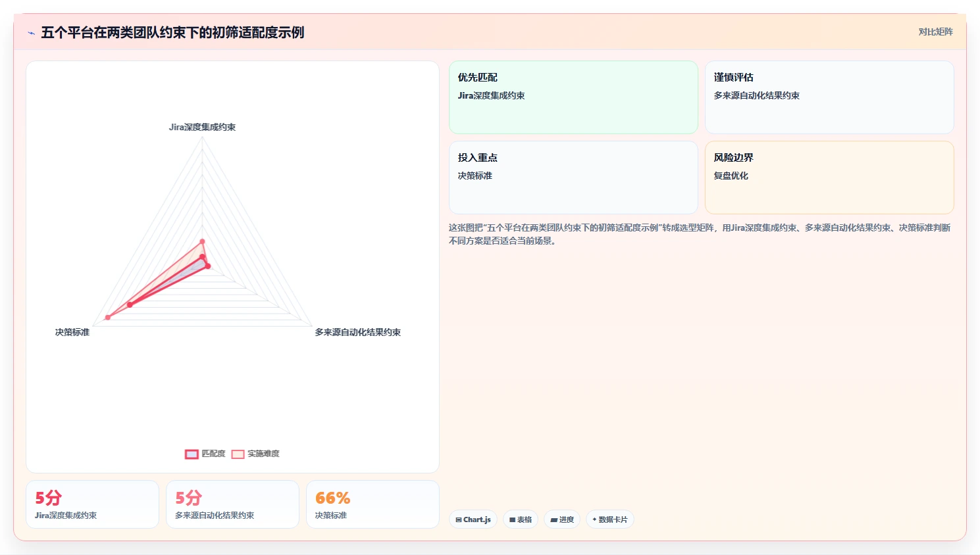
Task: Click the 匹配度 legend label
Action: click(x=213, y=454)
